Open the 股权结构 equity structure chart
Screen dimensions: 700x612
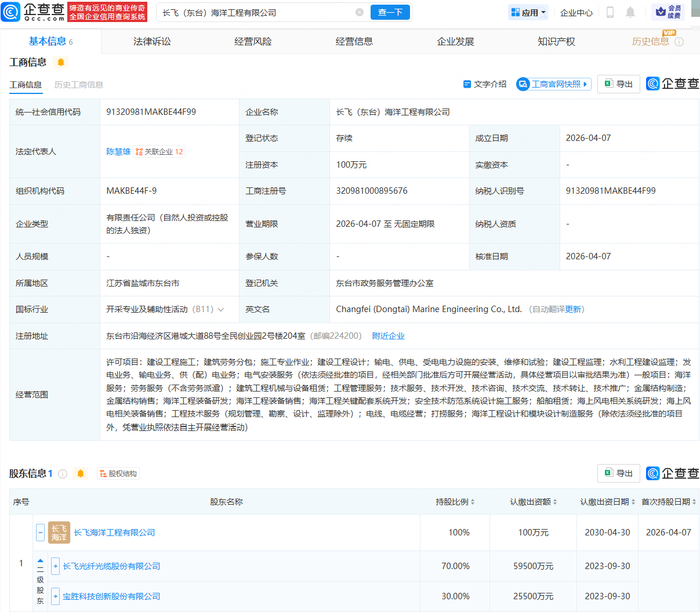point(118,474)
